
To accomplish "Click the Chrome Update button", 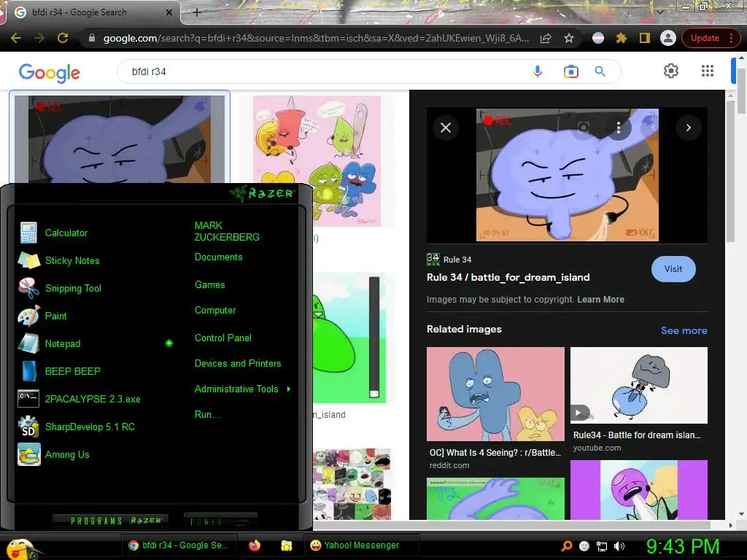I will coord(710,38).
